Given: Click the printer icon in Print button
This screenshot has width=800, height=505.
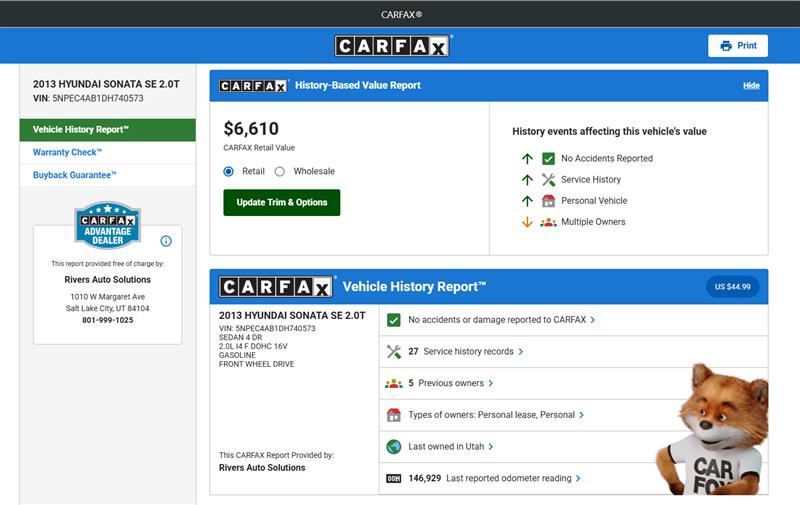Looking at the screenshot, I should [x=726, y=46].
